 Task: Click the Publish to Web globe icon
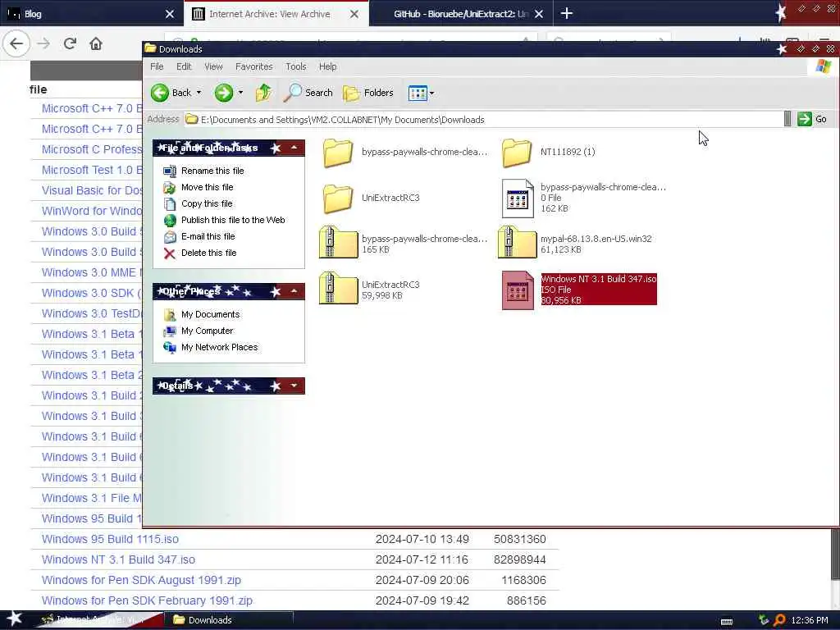(170, 220)
